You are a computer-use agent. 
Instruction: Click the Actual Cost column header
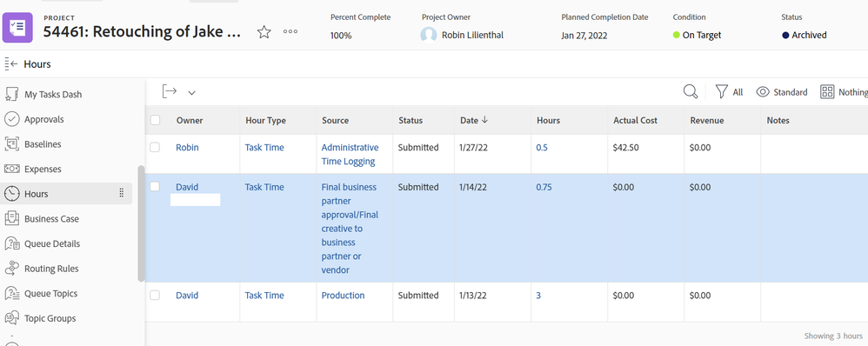(x=637, y=120)
